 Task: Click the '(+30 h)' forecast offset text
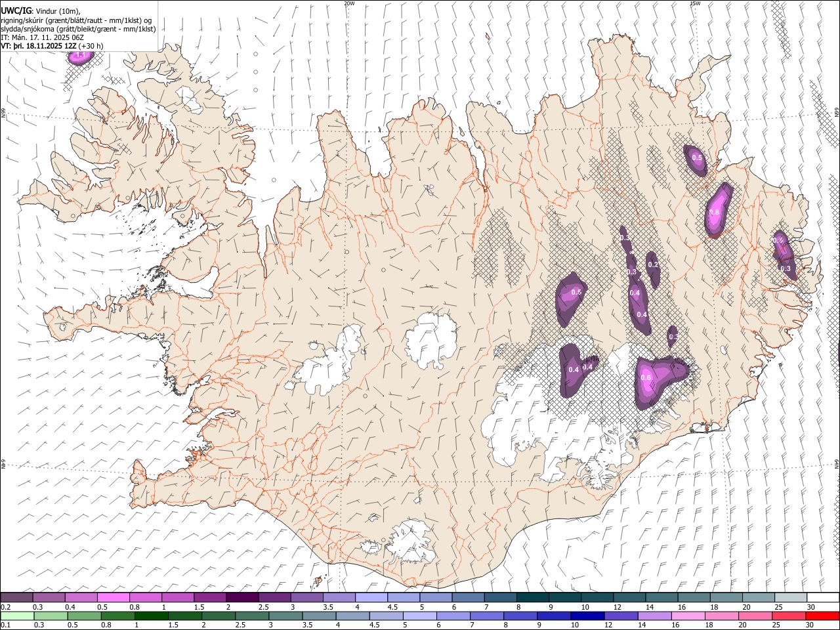pyautogui.click(x=91, y=46)
